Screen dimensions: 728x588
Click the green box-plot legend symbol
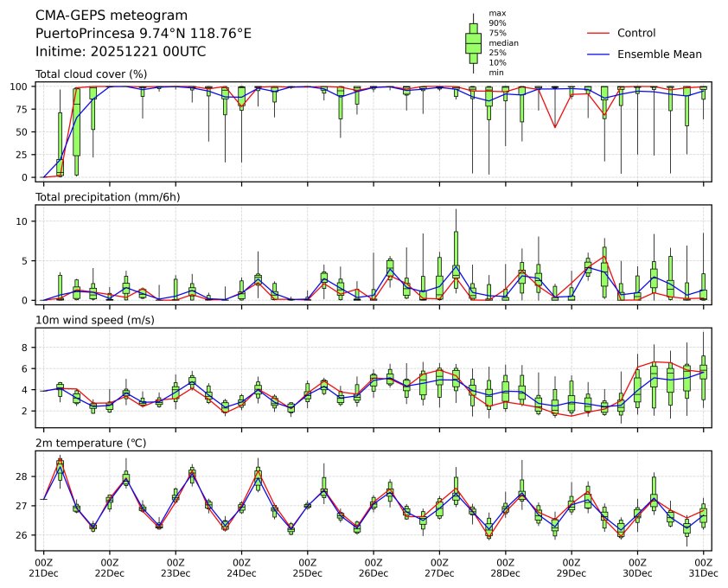pos(473,42)
